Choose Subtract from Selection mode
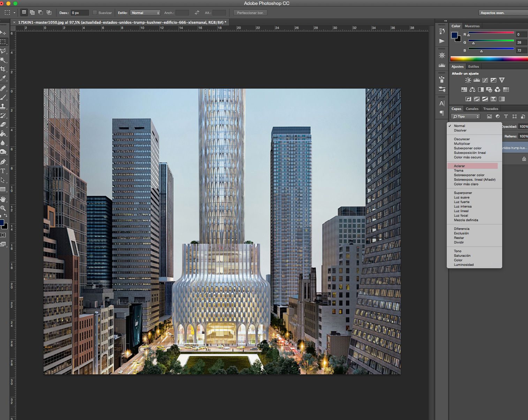 [x=40, y=13]
